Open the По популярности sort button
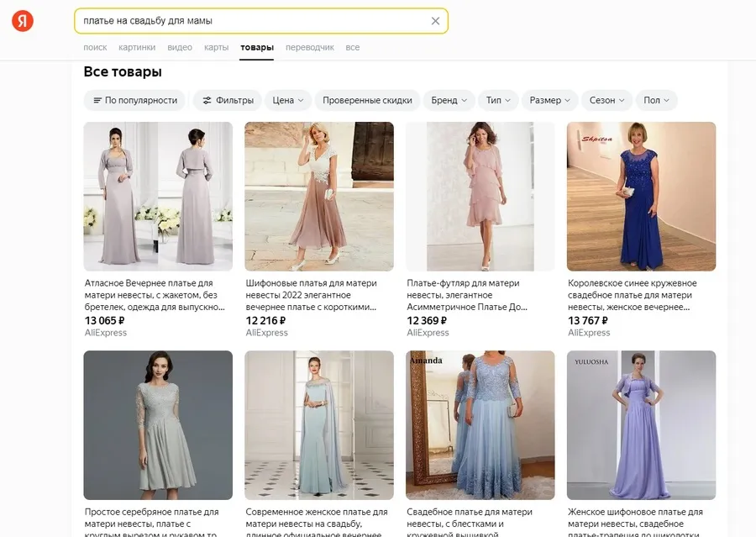 (x=135, y=100)
